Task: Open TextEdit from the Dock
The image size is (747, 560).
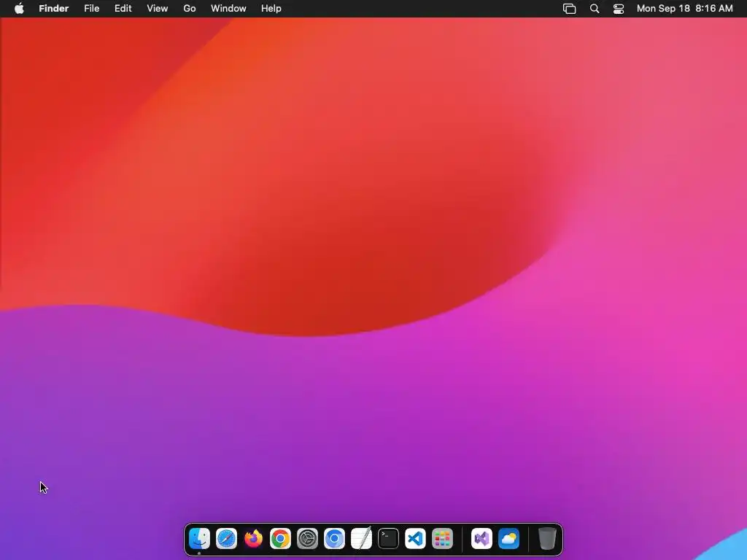Action: click(x=361, y=539)
